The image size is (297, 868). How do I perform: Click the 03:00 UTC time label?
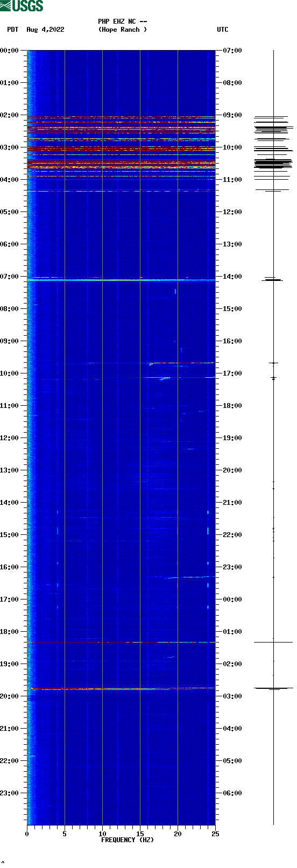coord(232,696)
